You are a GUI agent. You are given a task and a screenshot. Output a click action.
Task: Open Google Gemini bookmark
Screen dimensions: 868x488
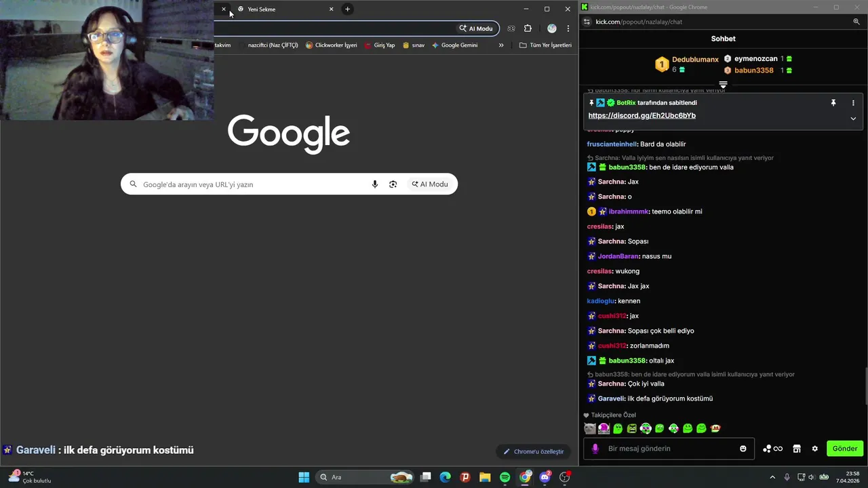tap(454, 45)
